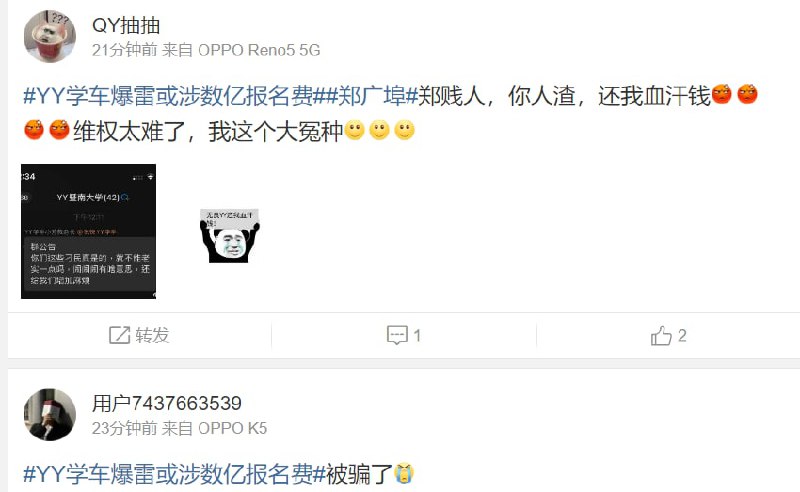Click the QY抽抽 username
Viewport: 800px width, 492px height.
pyautogui.click(x=126, y=25)
